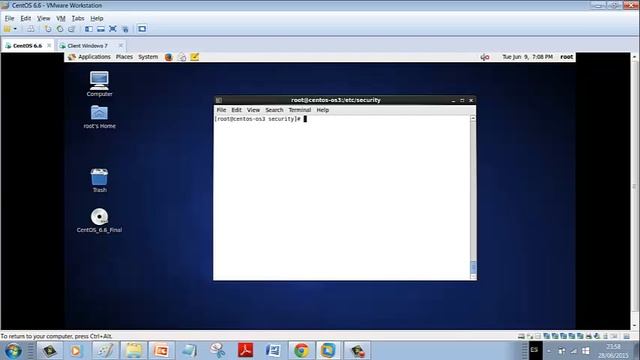Open the snapshot manager toolbar icon

pyautogui.click(x=72, y=29)
